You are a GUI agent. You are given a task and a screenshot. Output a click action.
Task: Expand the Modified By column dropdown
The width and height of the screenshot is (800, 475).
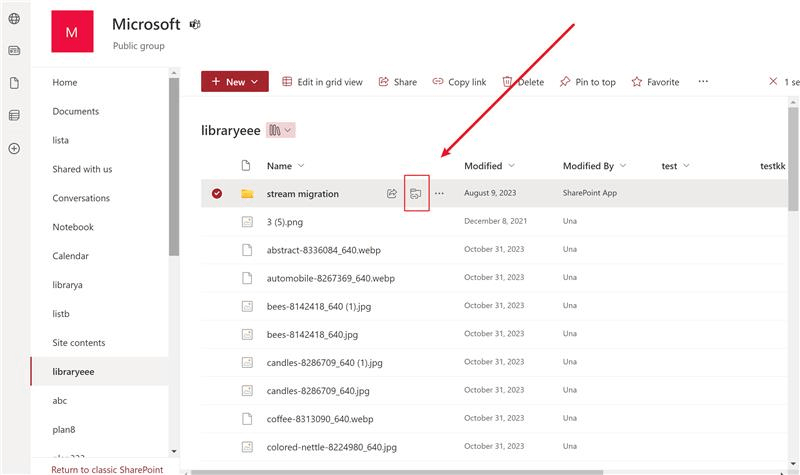coord(622,165)
